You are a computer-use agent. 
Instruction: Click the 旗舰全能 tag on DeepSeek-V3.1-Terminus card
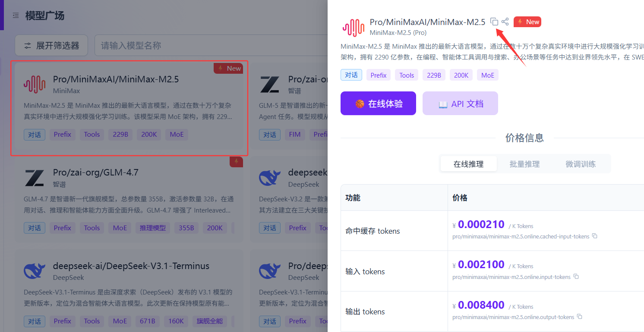[210, 321]
